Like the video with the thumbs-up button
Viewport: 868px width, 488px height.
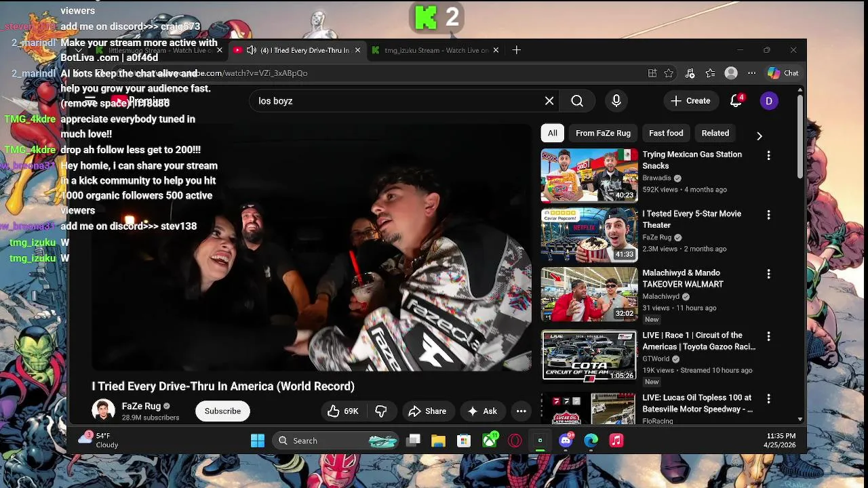pyautogui.click(x=343, y=411)
